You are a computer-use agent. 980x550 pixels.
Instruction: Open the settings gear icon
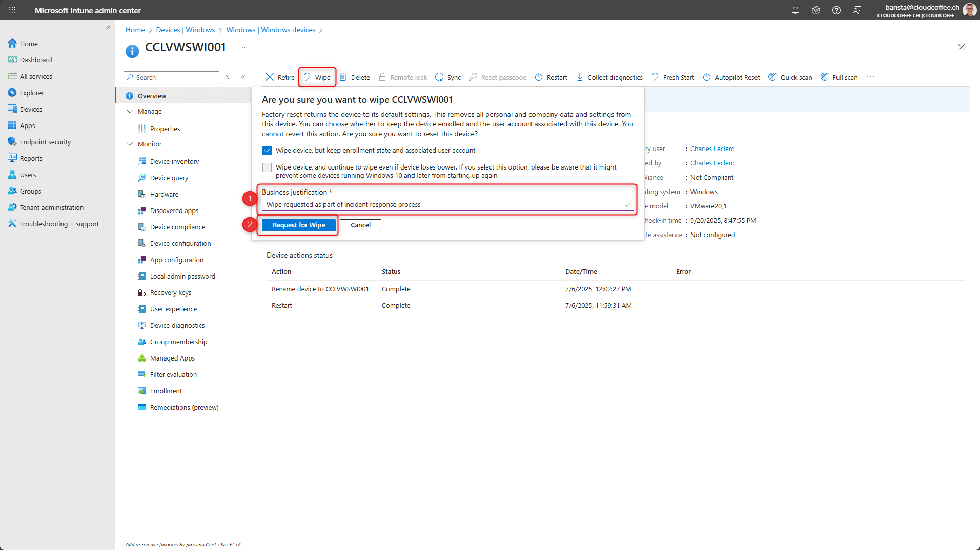(815, 10)
